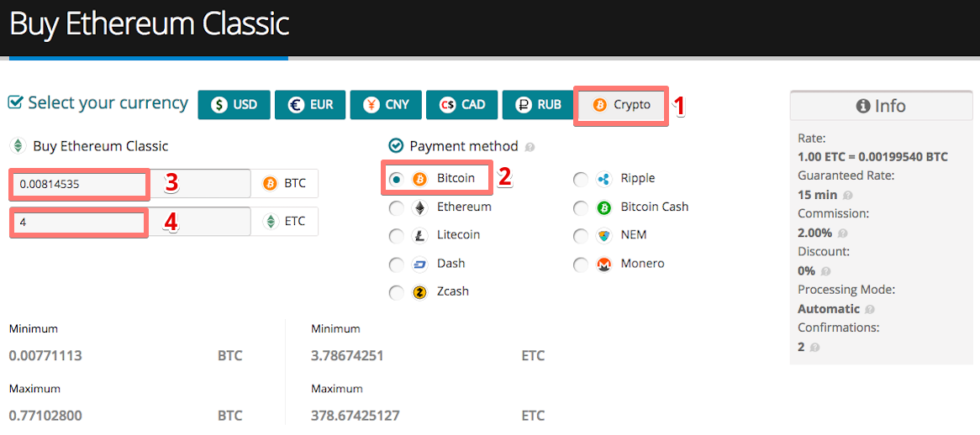
Task: Click the BTC amount input field
Action: [130, 184]
